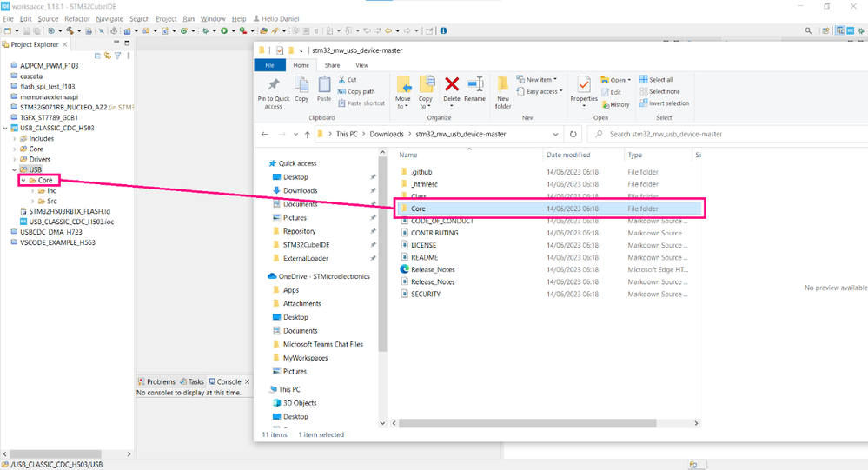Switch to the View tab in Explorer ribbon

point(361,65)
